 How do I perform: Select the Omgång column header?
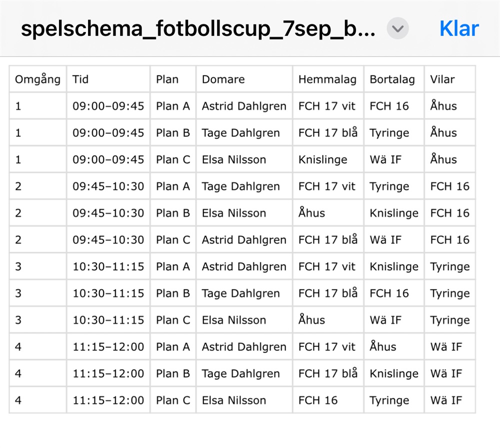point(37,79)
